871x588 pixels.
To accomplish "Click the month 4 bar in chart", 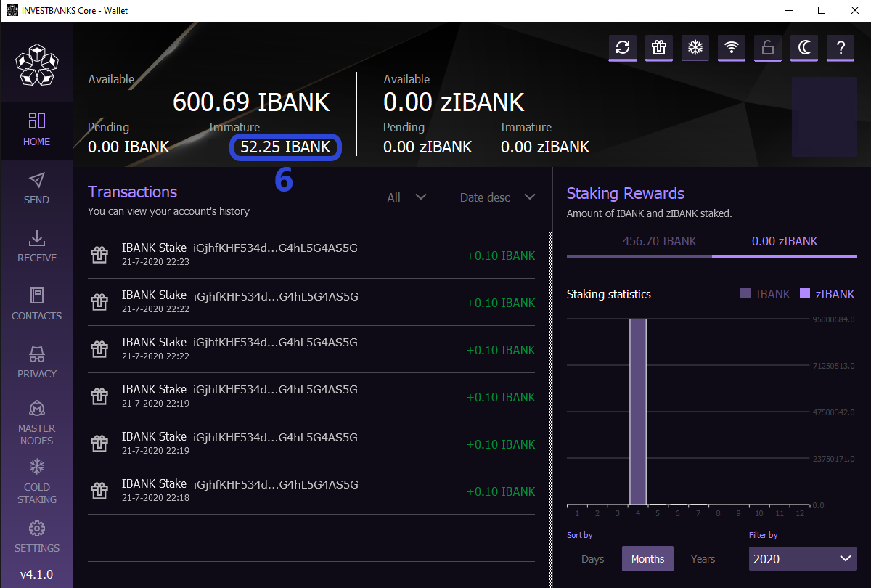I will [x=638, y=412].
